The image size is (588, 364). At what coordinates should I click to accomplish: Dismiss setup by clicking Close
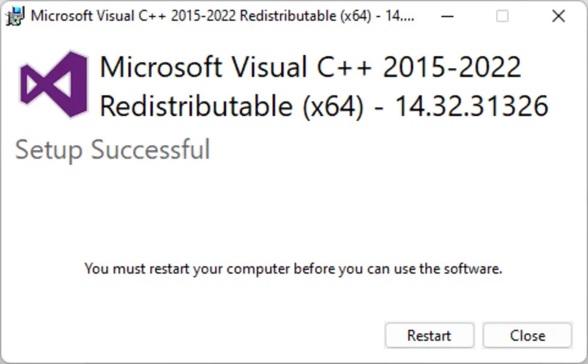pos(527,335)
